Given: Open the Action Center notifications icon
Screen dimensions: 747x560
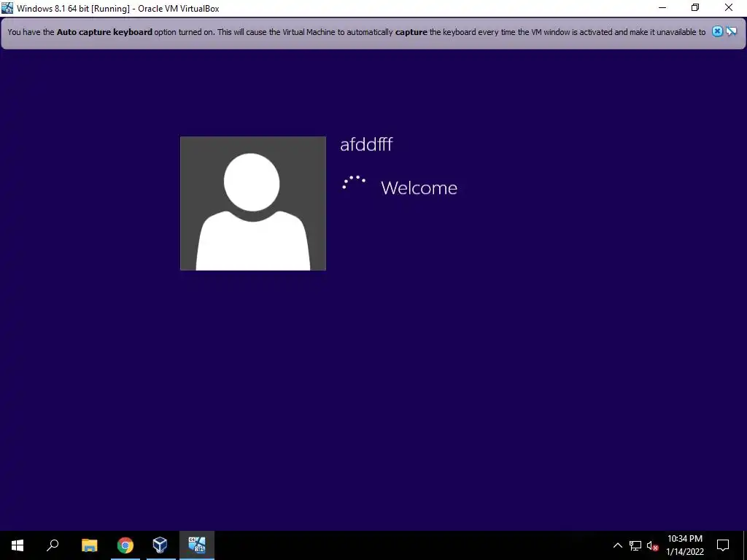Looking at the screenshot, I should [x=723, y=545].
